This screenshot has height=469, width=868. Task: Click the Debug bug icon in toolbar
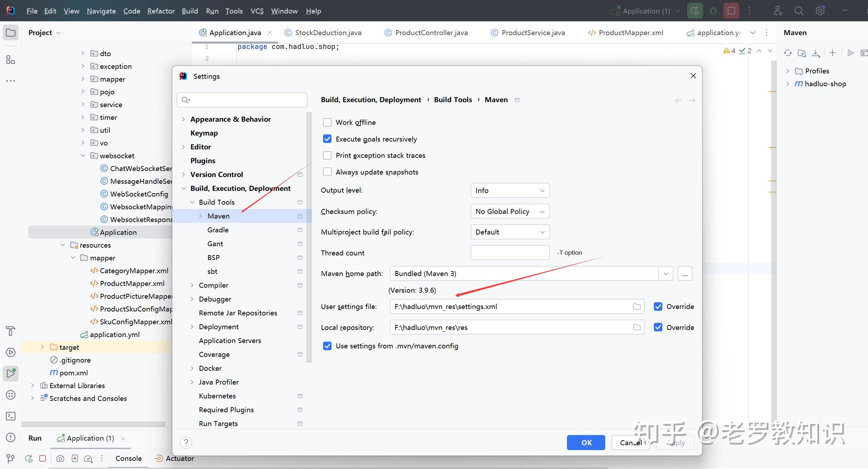[713, 11]
